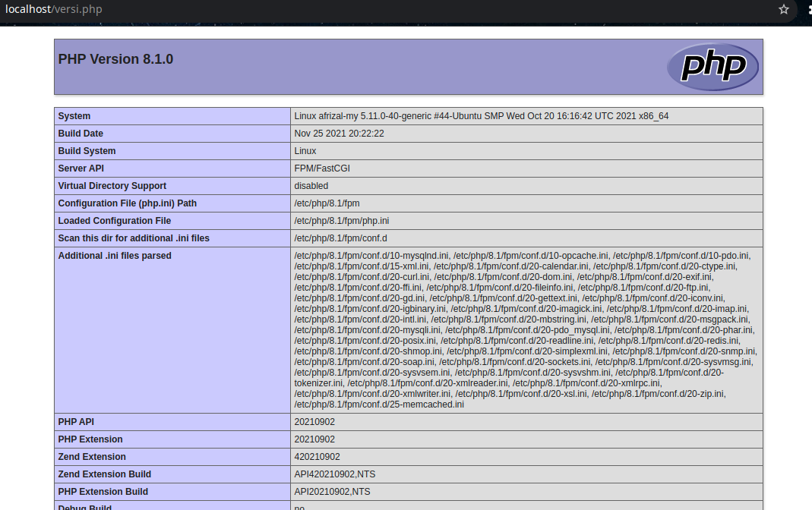The image size is (812, 510).
Task: Select the Zend Extension Build label
Action: pos(105,474)
